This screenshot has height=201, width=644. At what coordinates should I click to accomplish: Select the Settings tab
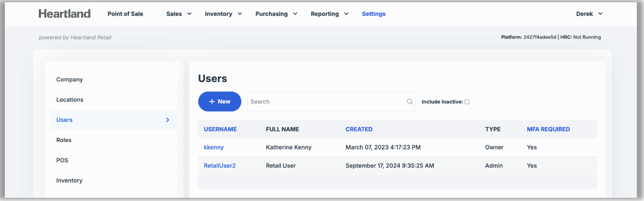374,14
